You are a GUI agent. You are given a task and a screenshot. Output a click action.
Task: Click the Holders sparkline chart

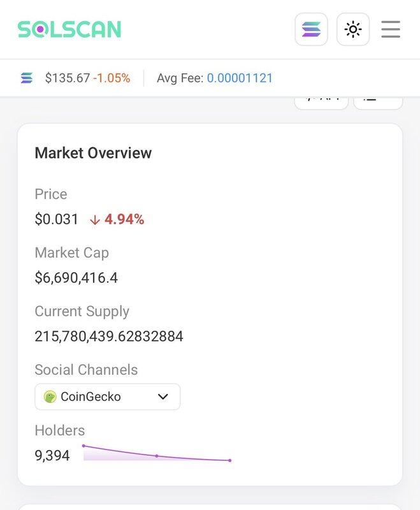pyautogui.click(x=156, y=454)
